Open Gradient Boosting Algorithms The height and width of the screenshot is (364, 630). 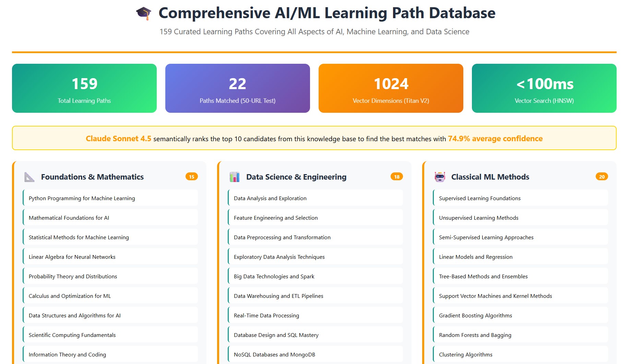pos(521,315)
